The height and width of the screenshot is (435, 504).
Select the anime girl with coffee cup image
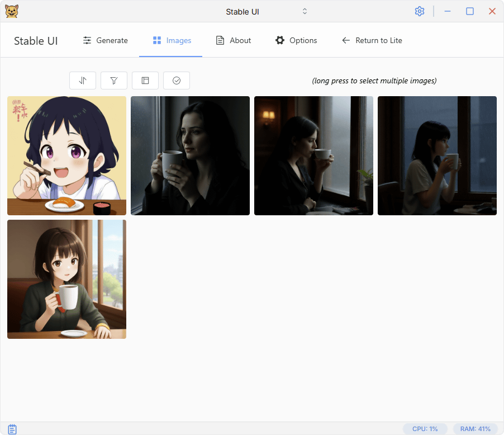point(66,279)
